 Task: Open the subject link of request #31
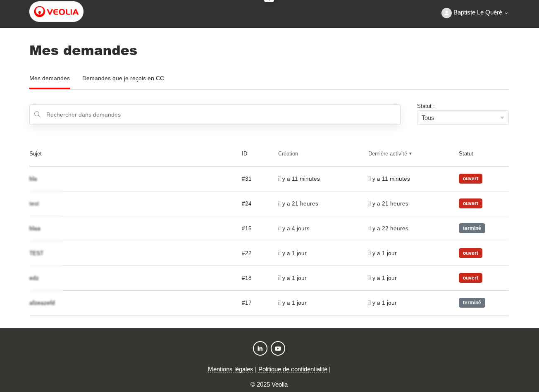point(33,179)
